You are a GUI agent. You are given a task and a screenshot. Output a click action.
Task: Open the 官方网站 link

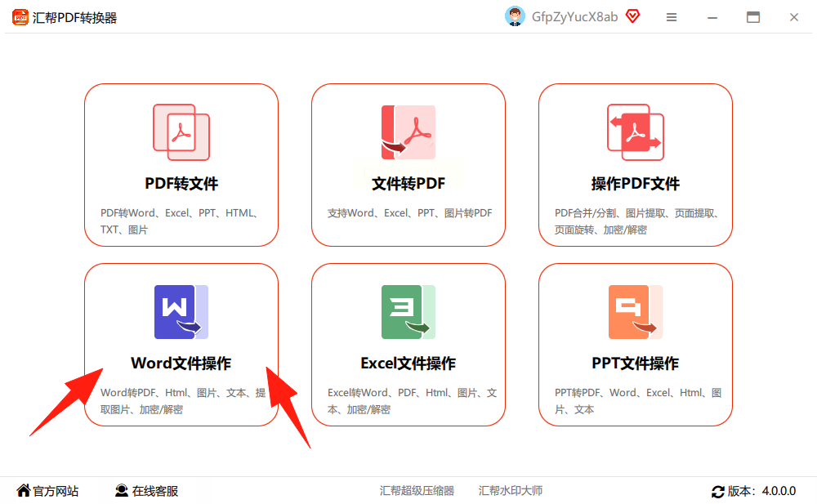click(x=56, y=491)
